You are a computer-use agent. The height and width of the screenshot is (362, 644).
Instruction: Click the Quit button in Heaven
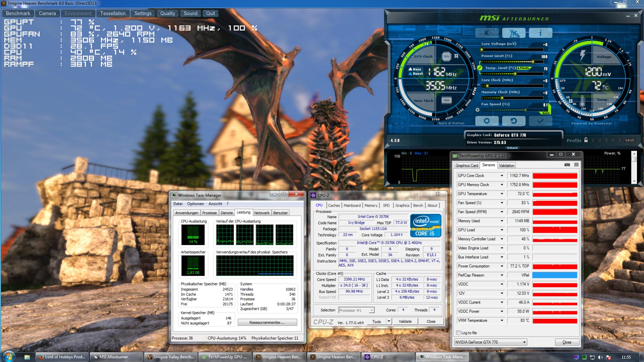click(210, 13)
